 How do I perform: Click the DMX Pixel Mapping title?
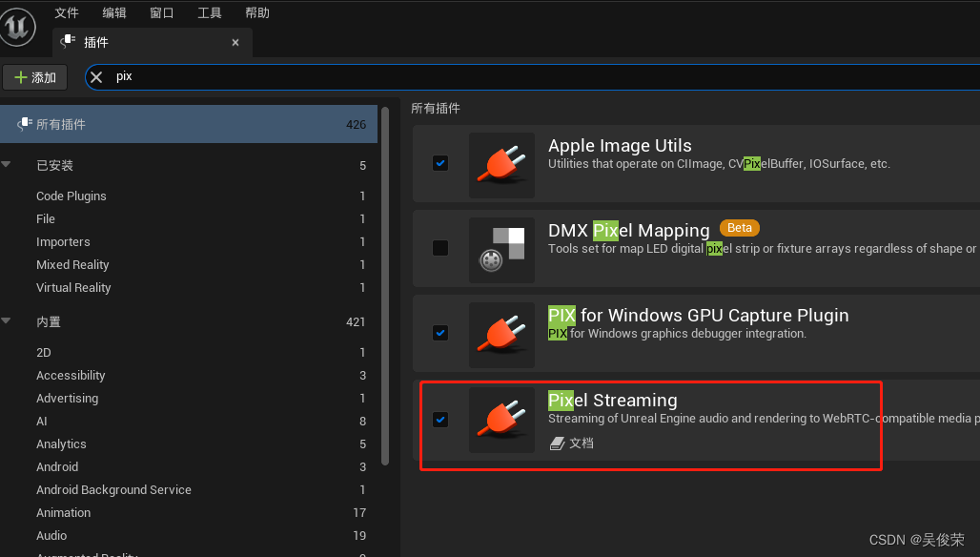[x=629, y=231]
